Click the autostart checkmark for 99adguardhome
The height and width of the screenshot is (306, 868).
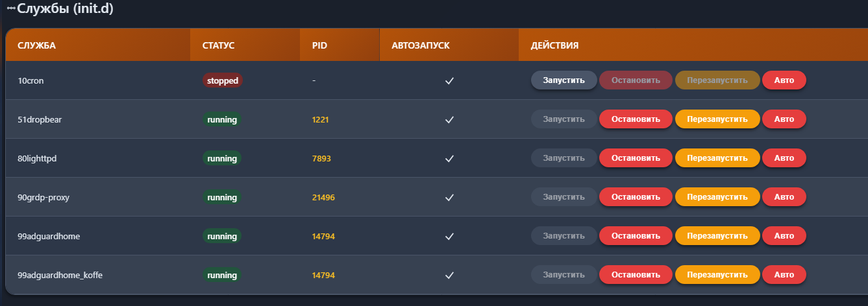click(x=449, y=237)
